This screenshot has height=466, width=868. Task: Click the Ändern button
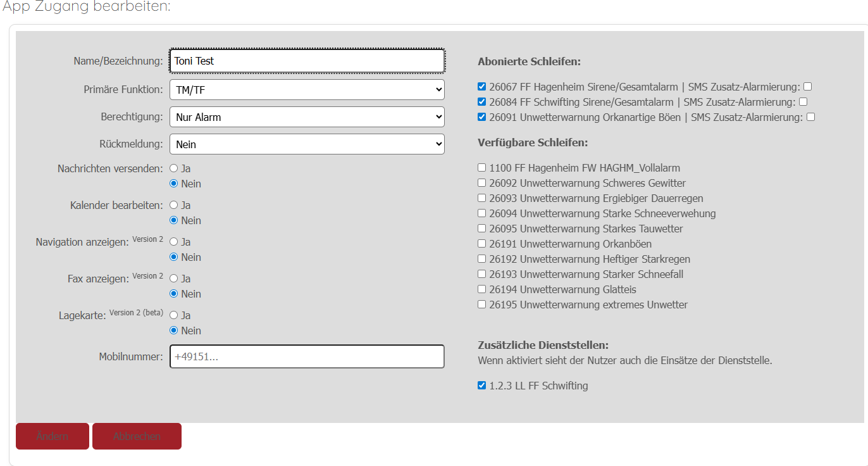coord(53,436)
